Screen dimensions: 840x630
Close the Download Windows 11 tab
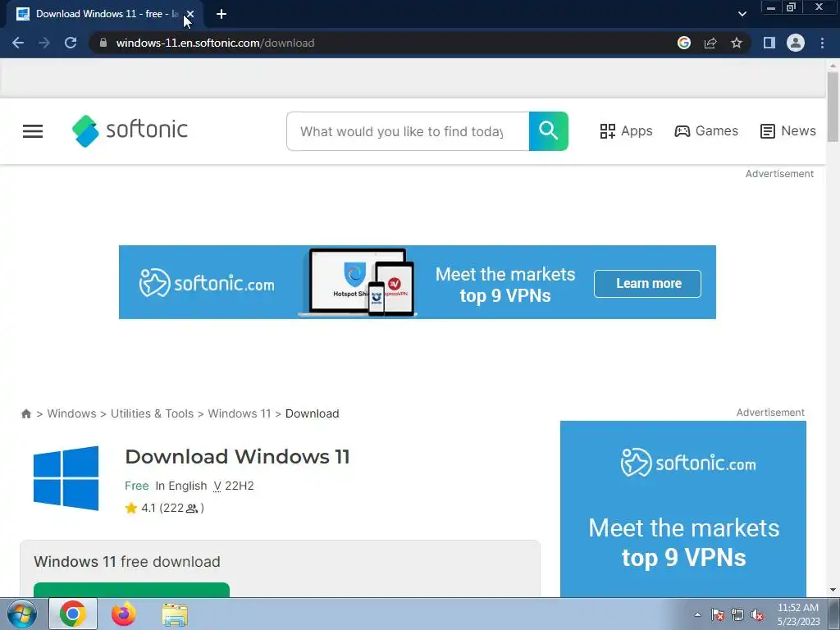click(190, 14)
